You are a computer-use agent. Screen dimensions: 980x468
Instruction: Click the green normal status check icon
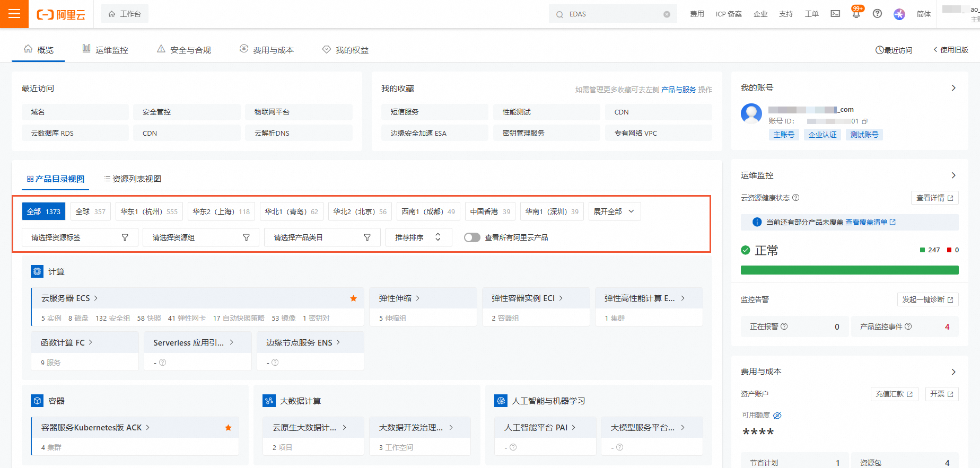coord(746,250)
